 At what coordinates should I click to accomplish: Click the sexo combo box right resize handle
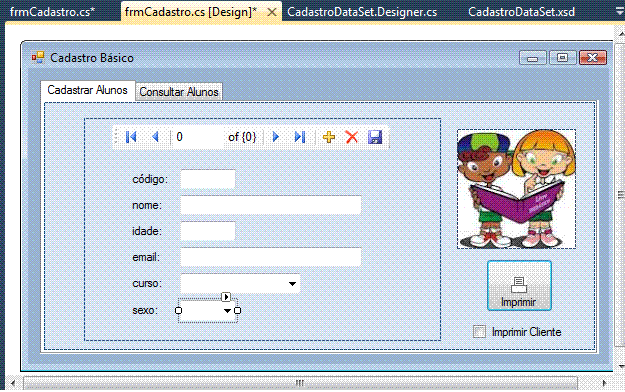click(x=238, y=310)
